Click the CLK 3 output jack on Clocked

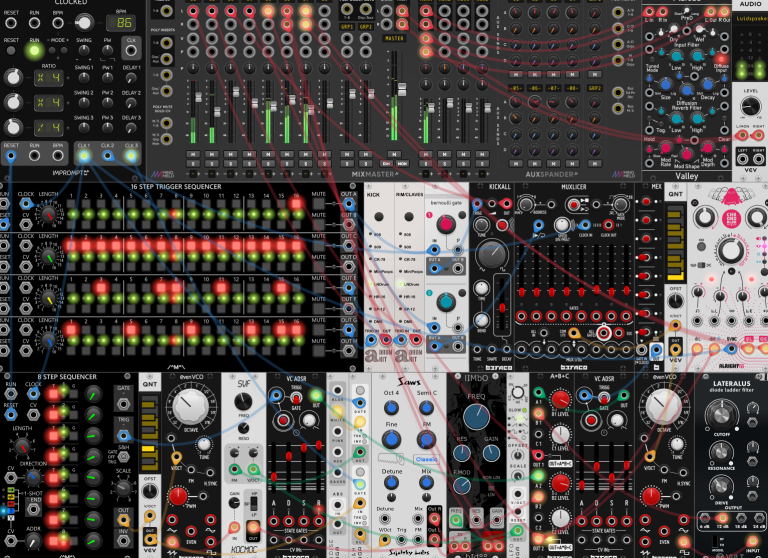pos(131,156)
